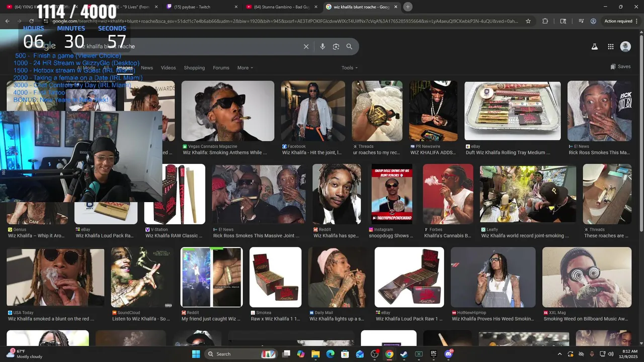Viewport: 644px width, 362px height.
Task: Open the Google apps grid
Action: [611, 46]
